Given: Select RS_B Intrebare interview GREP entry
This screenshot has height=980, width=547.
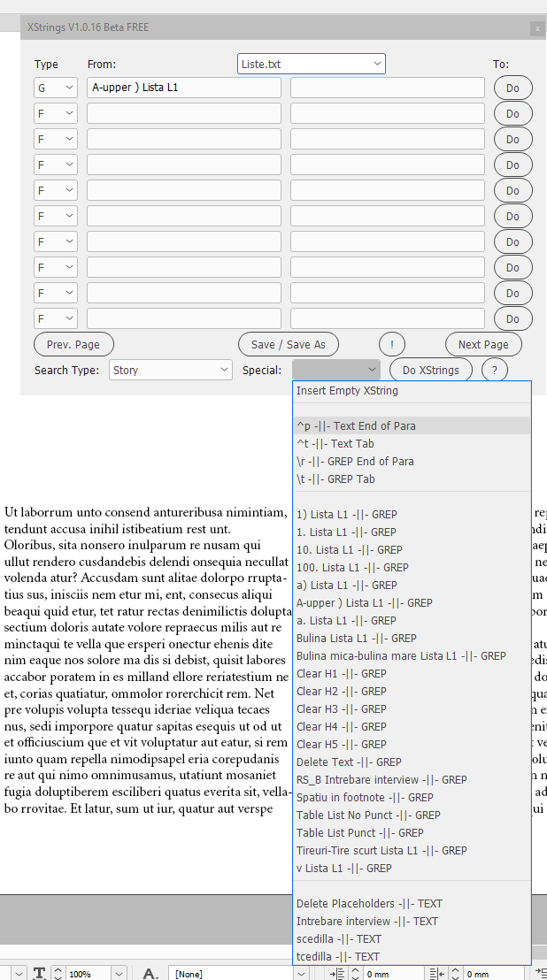Looking at the screenshot, I should (x=412, y=779).
